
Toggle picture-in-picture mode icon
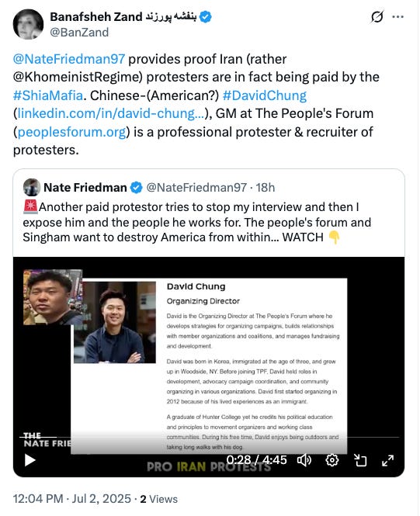(360, 460)
